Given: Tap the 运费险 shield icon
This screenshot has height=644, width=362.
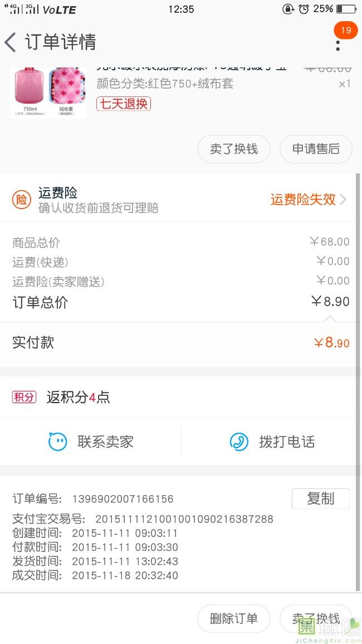Looking at the screenshot, I should point(21,200).
